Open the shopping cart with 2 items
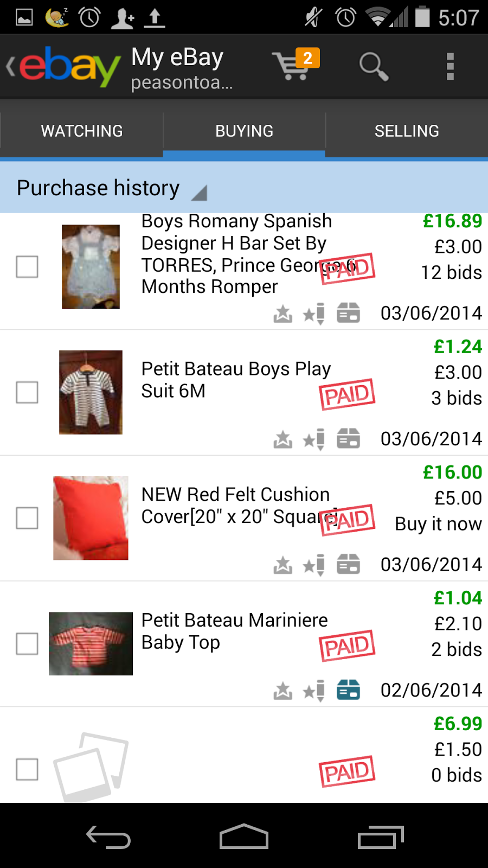 pyautogui.click(x=296, y=66)
